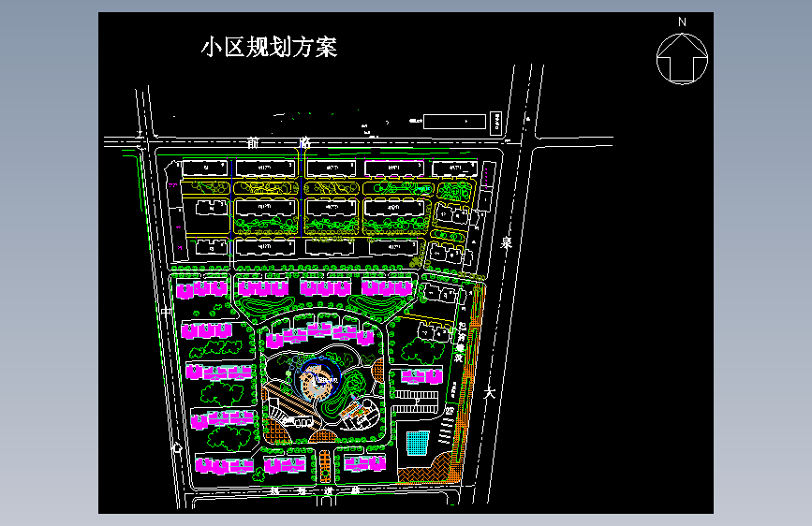Click the 中 label on the west road
Screen dimensions: 812x526
(166, 313)
